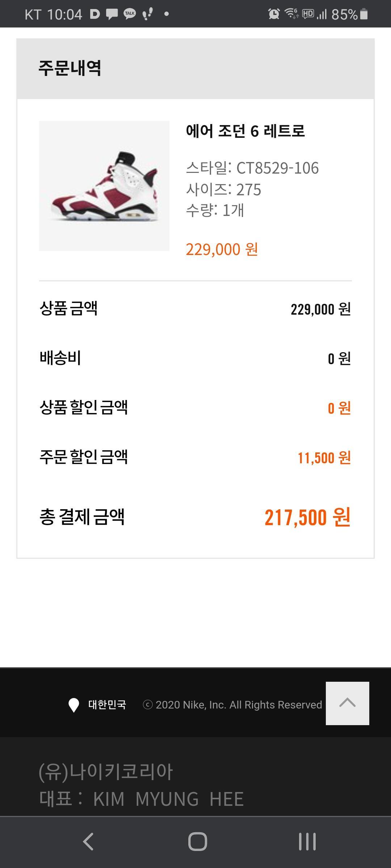Tap the message bubble notification icon
The image size is (391, 868).
112,14
